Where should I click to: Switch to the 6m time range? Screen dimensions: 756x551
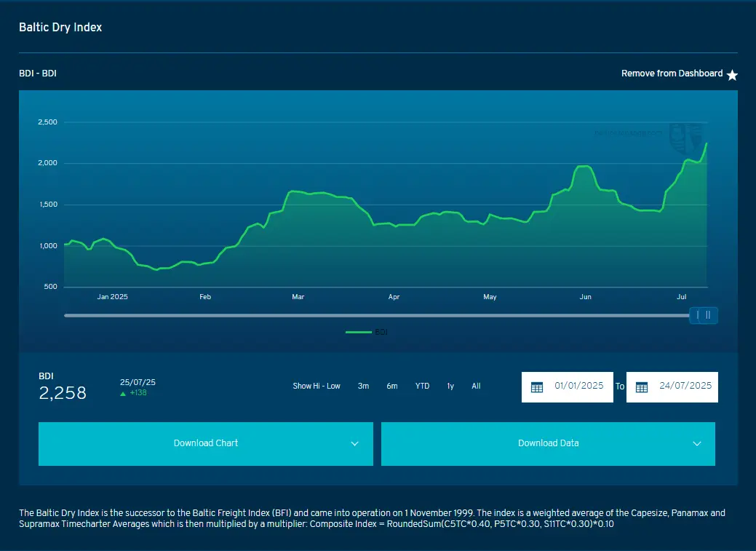[392, 387]
